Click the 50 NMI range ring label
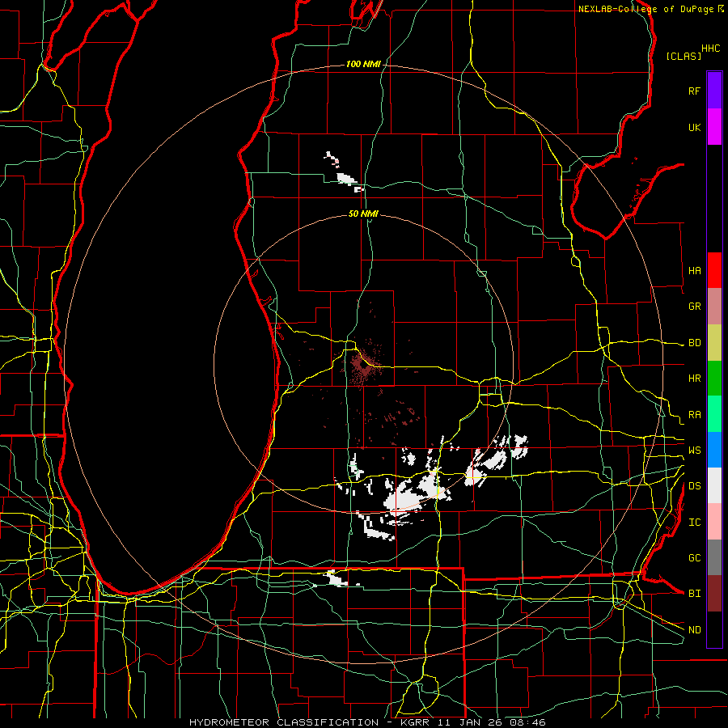The image size is (728, 728). pyautogui.click(x=363, y=214)
